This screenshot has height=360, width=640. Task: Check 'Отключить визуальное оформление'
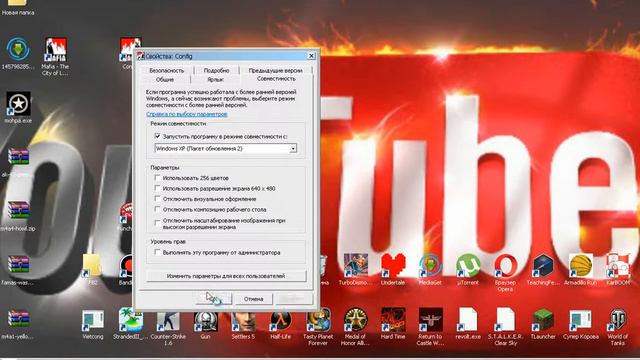[x=158, y=199]
